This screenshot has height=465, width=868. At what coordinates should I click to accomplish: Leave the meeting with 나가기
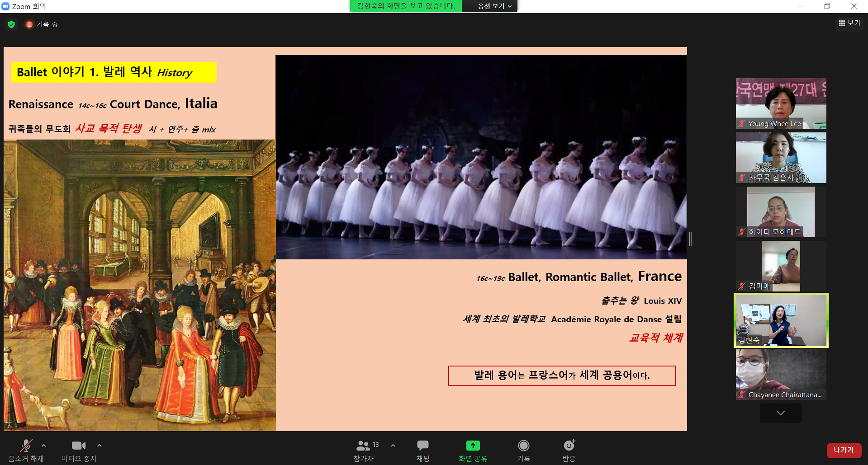844,450
